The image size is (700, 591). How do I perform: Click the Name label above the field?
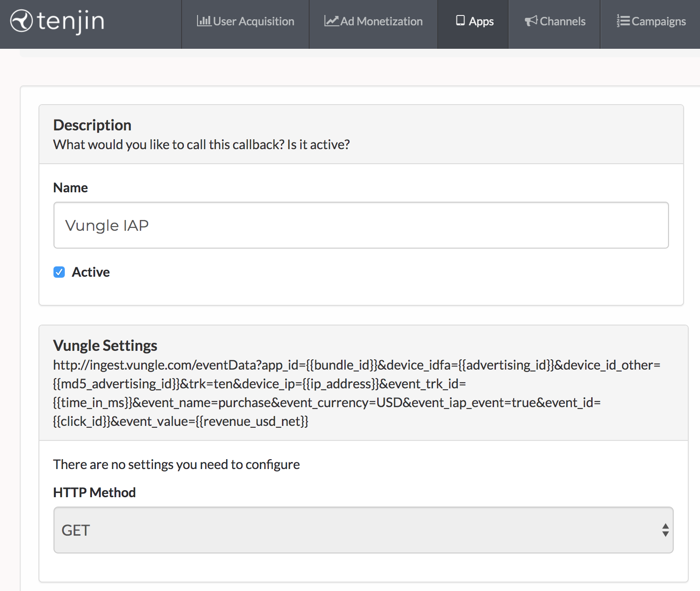71,188
